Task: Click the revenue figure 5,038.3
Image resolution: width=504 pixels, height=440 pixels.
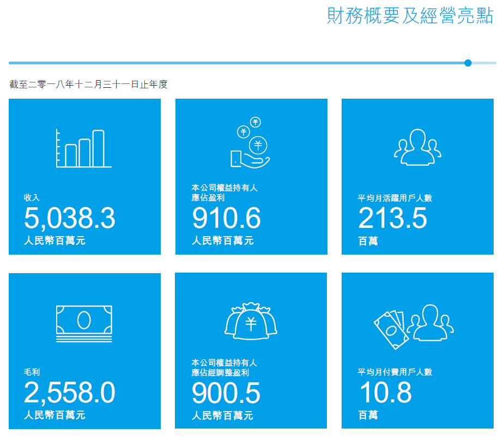Action: [69, 218]
